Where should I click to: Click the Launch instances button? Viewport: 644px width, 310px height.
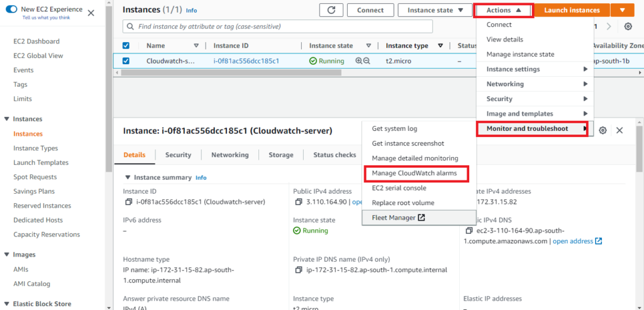click(x=572, y=10)
